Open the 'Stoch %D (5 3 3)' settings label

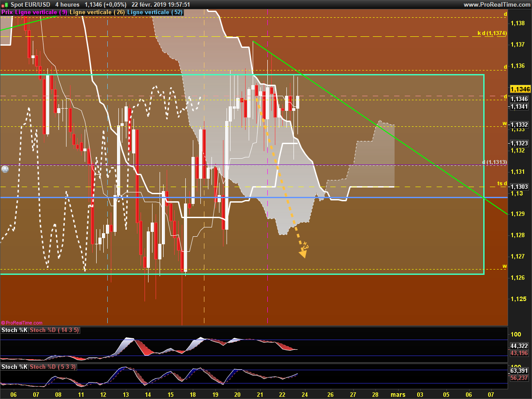coord(54,367)
